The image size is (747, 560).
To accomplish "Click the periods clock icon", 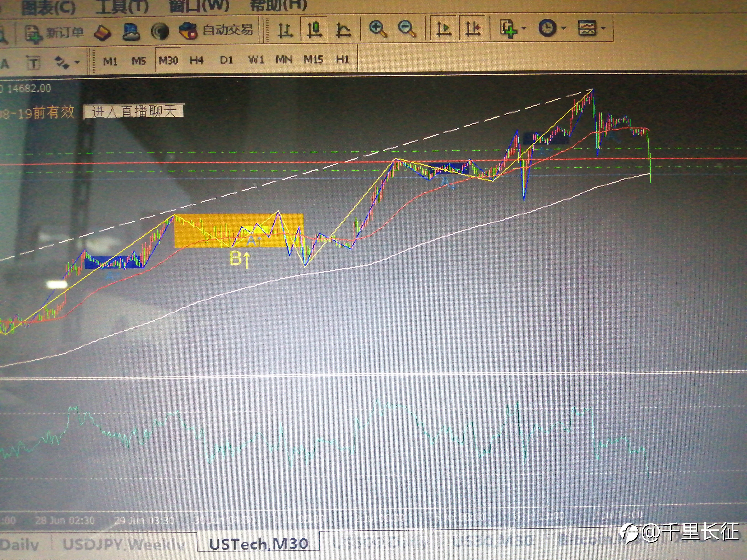I will click(547, 28).
